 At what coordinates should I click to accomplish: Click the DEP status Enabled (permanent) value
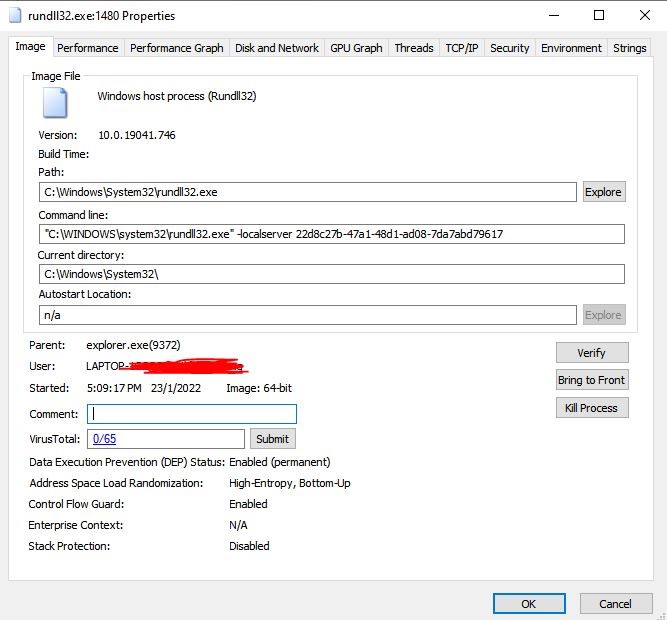[x=279, y=462]
